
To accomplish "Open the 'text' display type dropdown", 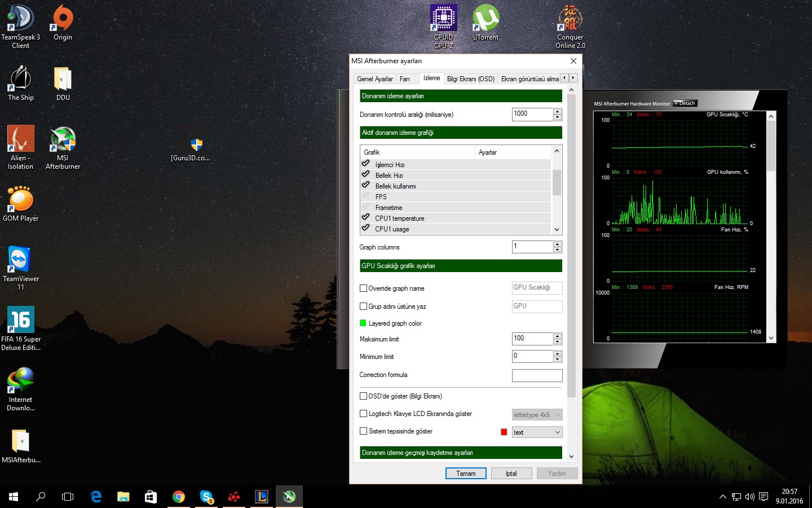I will (x=537, y=432).
